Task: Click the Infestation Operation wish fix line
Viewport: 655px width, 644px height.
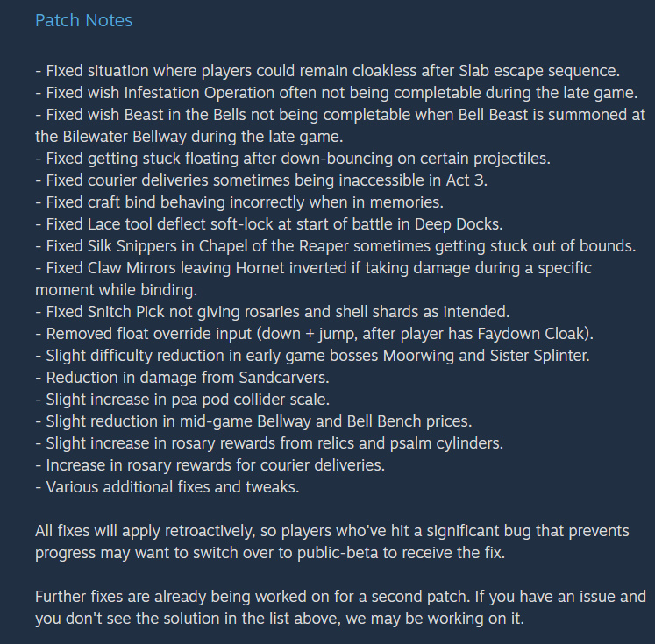Action: [337, 93]
